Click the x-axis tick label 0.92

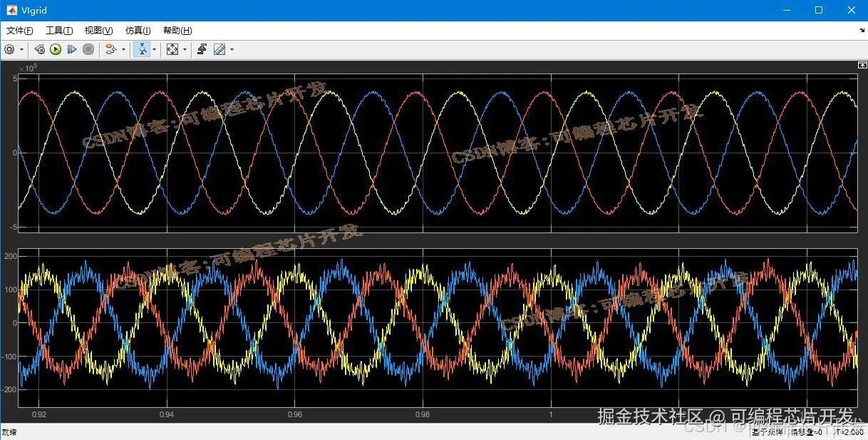pos(39,414)
